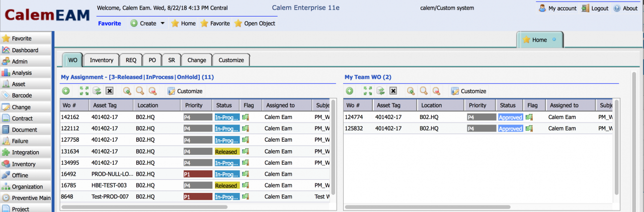Image resolution: width=644 pixels, height=212 pixels.
Task: Switch to the Customize tab
Action: pyautogui.click(x=231, y=60)
